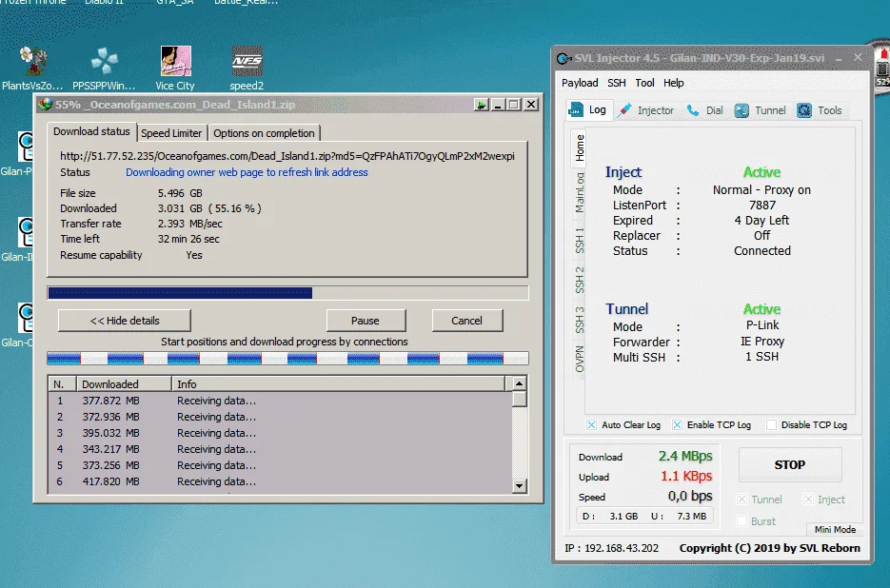Click the connections list scroll down arrow
This screenshot has width=890, height=588.
[x=519, y=486]
